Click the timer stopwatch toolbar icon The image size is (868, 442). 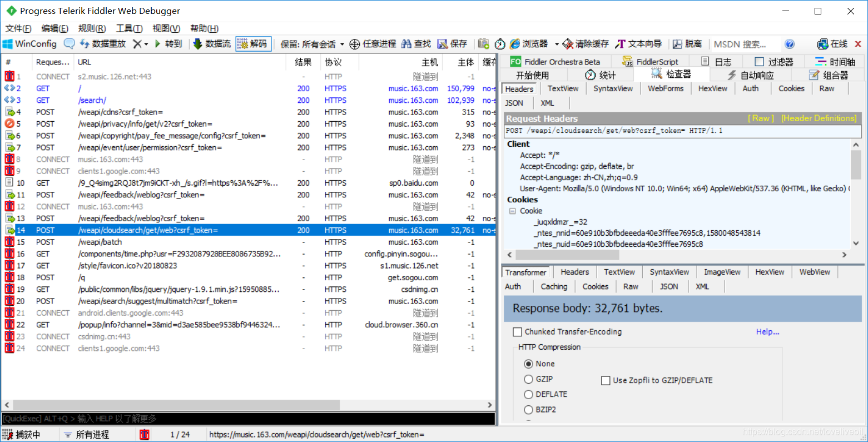500,44
